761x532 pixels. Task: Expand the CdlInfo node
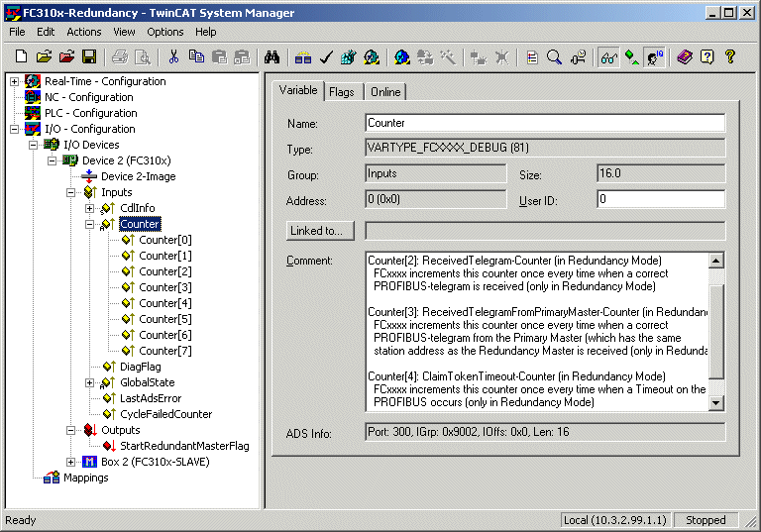click(x=90, y=209)
